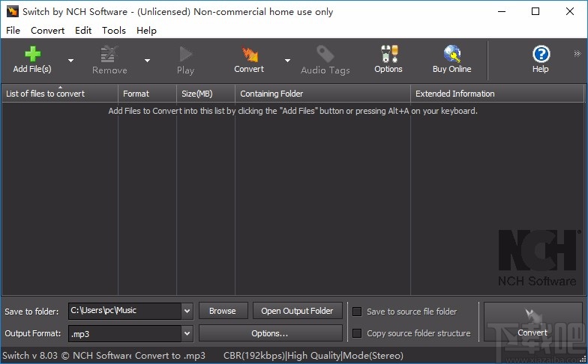The height and width of the screenshot is (364, 588).
Task: Open the File menu
Action: 13,30
